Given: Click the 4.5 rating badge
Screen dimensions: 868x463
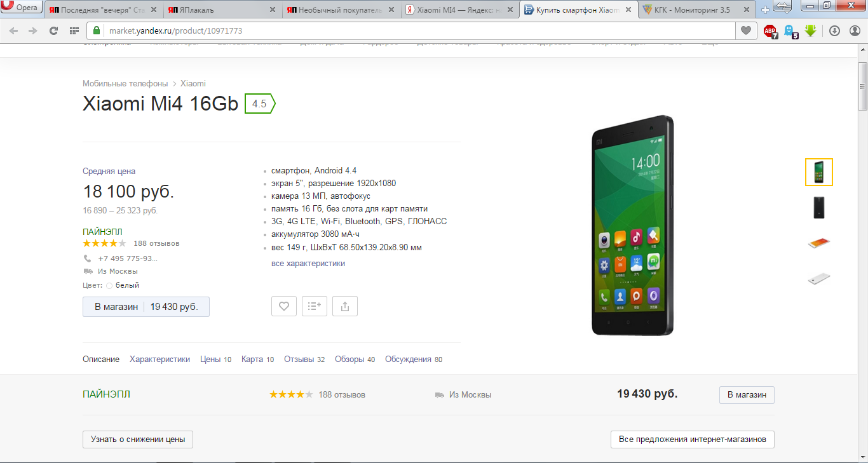Looking at the screenshot, I should click(x=260, y=104).
